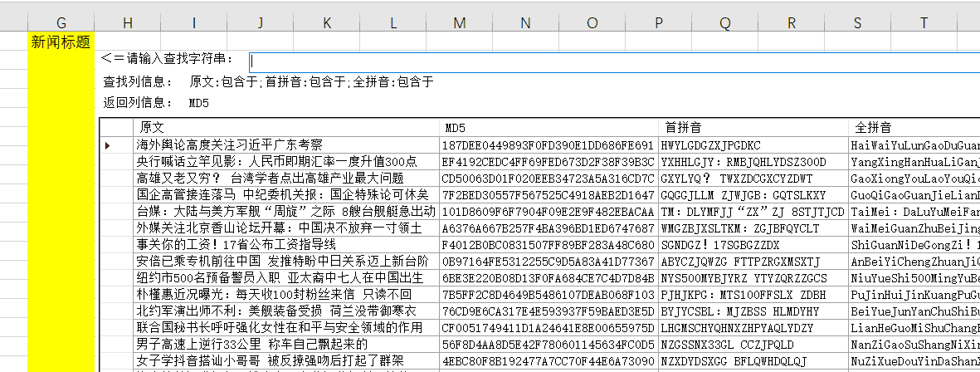The width and height of the screenshot is (980, 372).
Task: Click 首拼音 cell HWYLGDGZXJPGDKC
Action: point(753,145)
